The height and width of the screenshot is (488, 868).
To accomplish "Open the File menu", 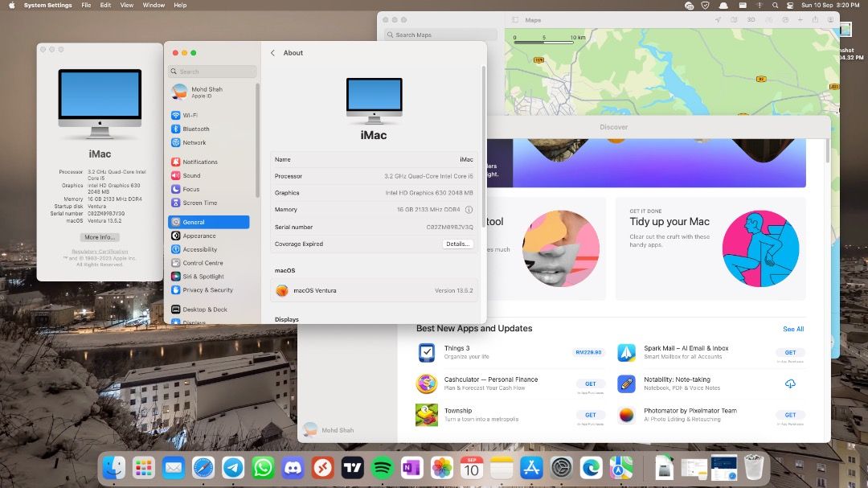I will click(86, 5).
